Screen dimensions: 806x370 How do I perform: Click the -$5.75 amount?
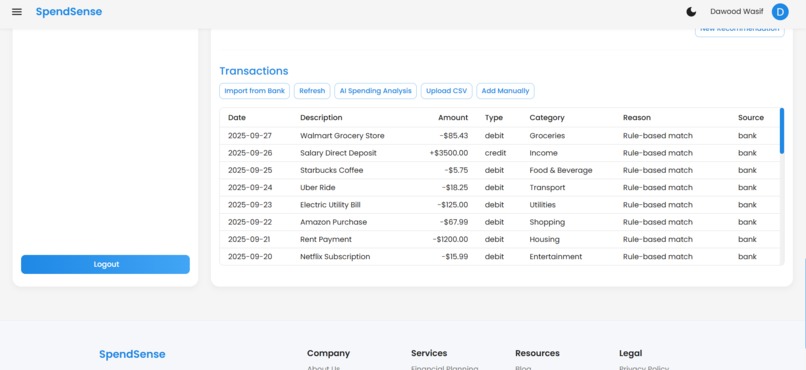pos(456,170)
